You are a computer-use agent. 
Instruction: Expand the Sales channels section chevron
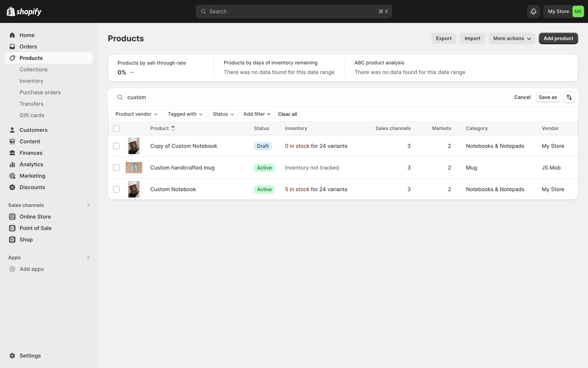point(88,205)
